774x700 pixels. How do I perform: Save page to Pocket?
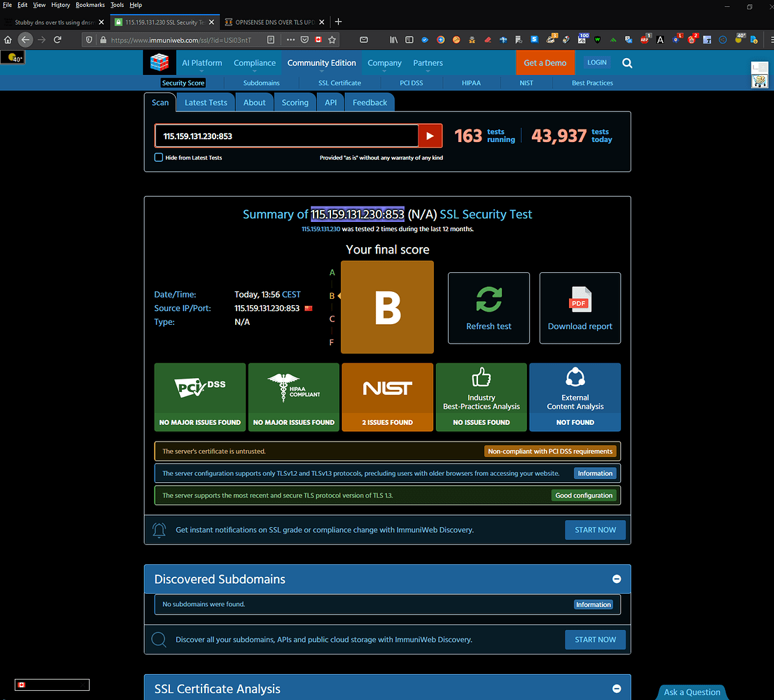click(x=304, y=40)
